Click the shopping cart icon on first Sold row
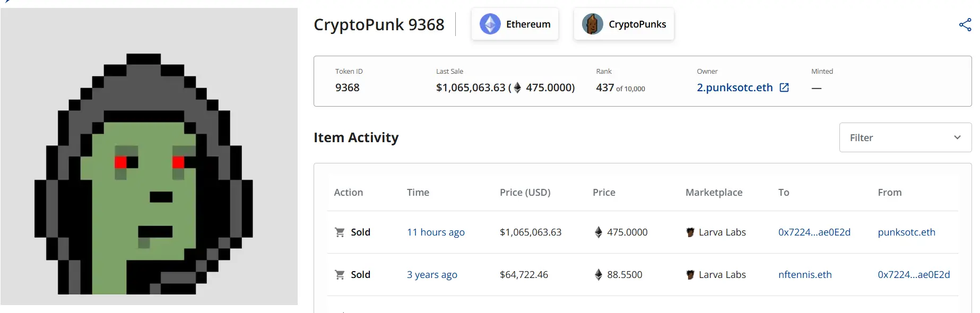Image resolution: width=980 pixels, height=313 pixels. click(339, 232)
